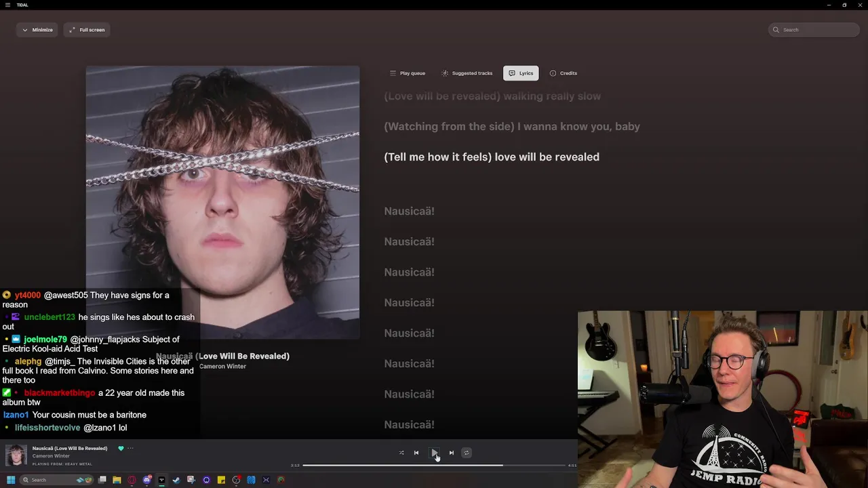
Task: Click the search input field
Action: point(814,30)
